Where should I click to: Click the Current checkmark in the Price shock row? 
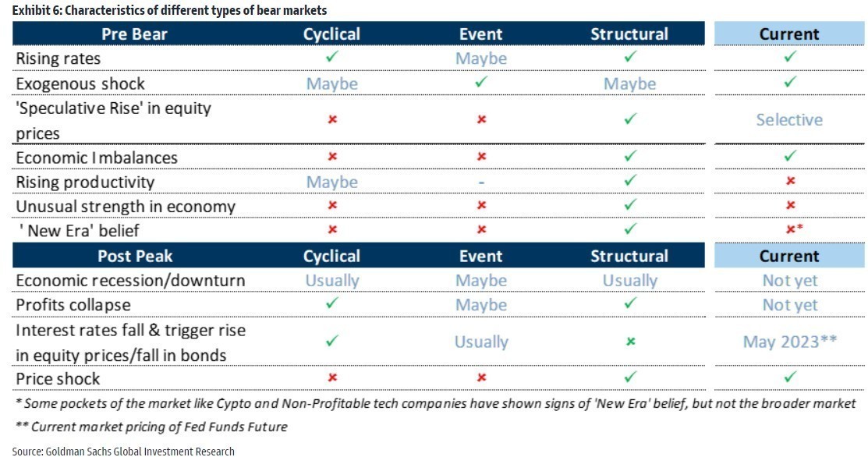[790, 377]
